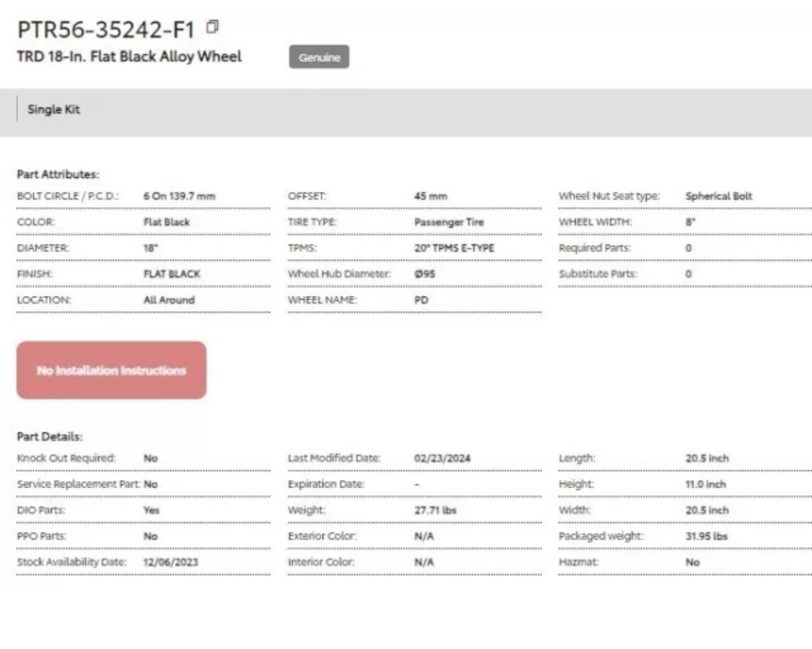Screen dimensions: 812x649
Task: Click the Stock Availability Date label
Action: coord(71,562)
